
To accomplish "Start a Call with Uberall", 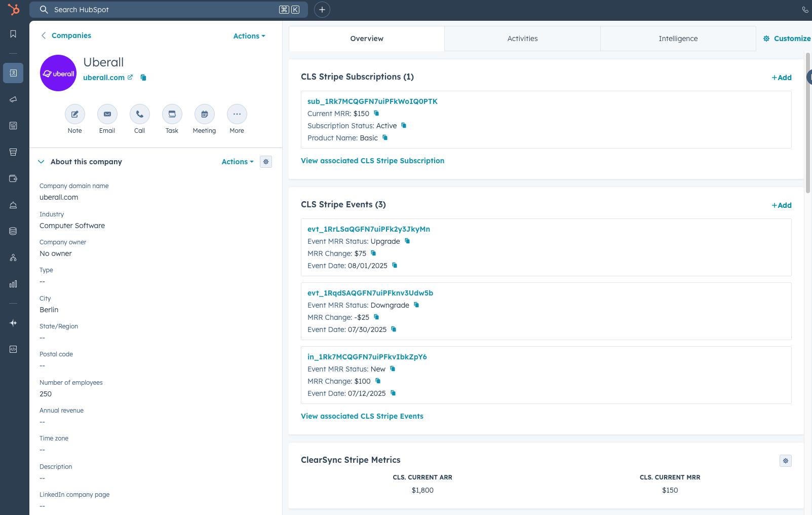I will (140, 114).
